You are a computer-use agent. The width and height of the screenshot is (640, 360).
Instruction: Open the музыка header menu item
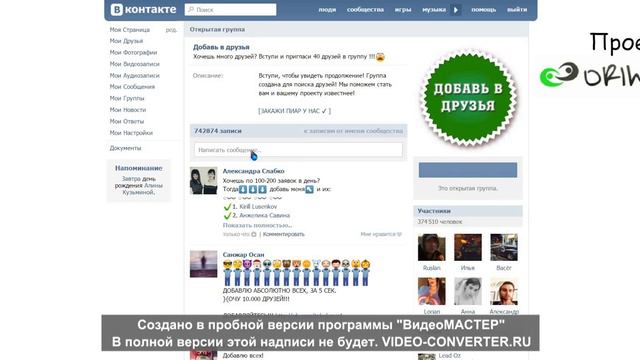434,9
